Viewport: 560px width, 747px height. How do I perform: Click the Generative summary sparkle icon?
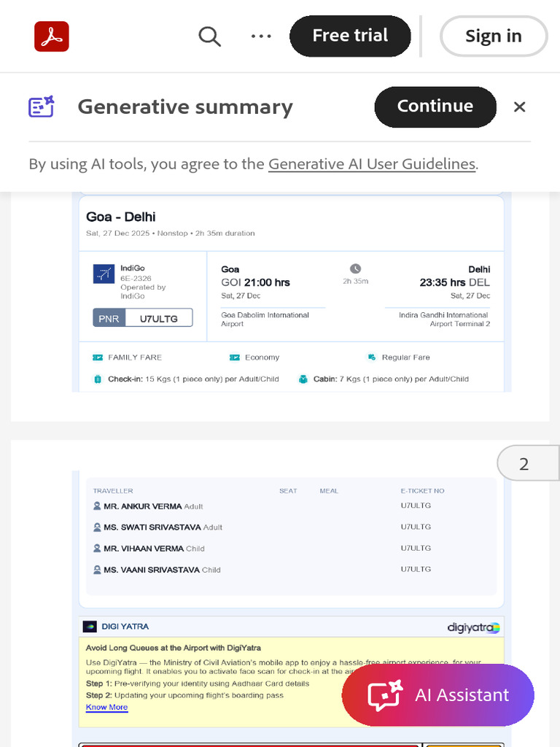pyautogui.click(x=42, y=107)
